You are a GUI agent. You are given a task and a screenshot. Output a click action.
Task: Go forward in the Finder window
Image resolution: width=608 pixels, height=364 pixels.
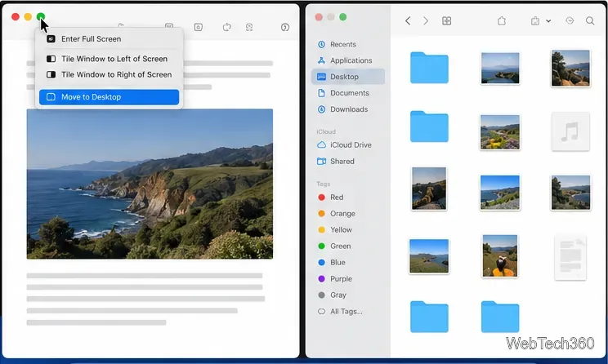pyautogui.click(x=426, y=20)
